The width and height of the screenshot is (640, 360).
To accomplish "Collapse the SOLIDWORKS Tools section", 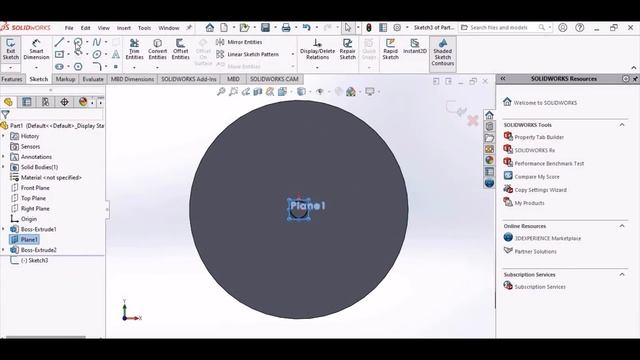I will click(622, 124).
